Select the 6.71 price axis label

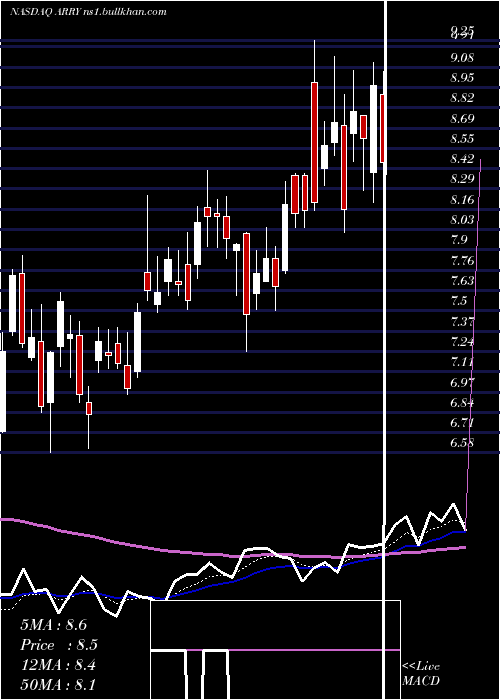462,422
